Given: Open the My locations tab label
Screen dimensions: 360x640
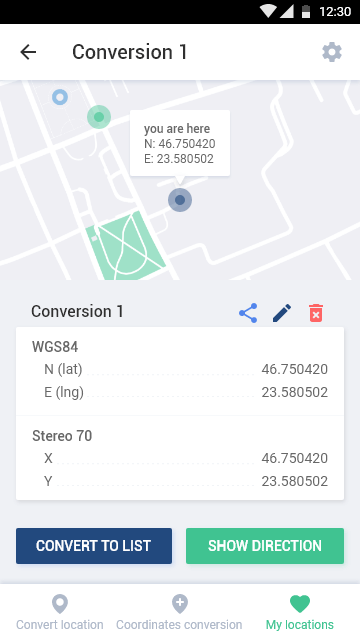Looking at the screenshot, I should pyautogui.click(x=300, y=625).
